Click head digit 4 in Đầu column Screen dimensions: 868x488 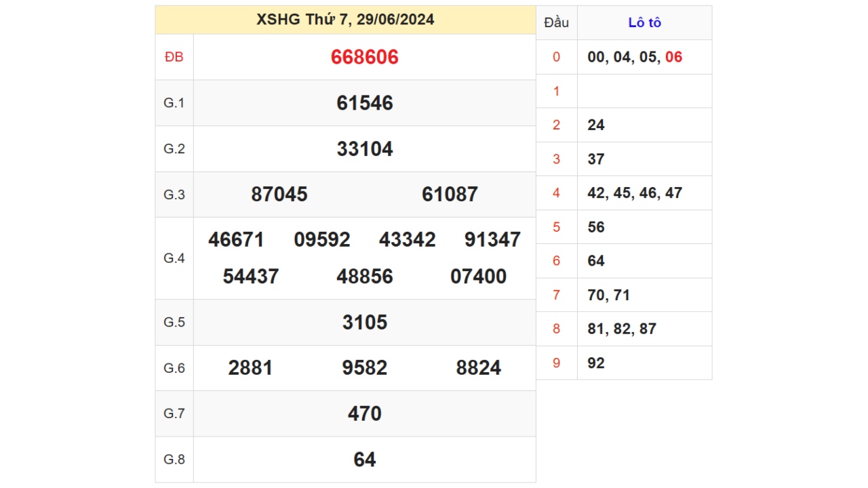[x=557, y=193]
